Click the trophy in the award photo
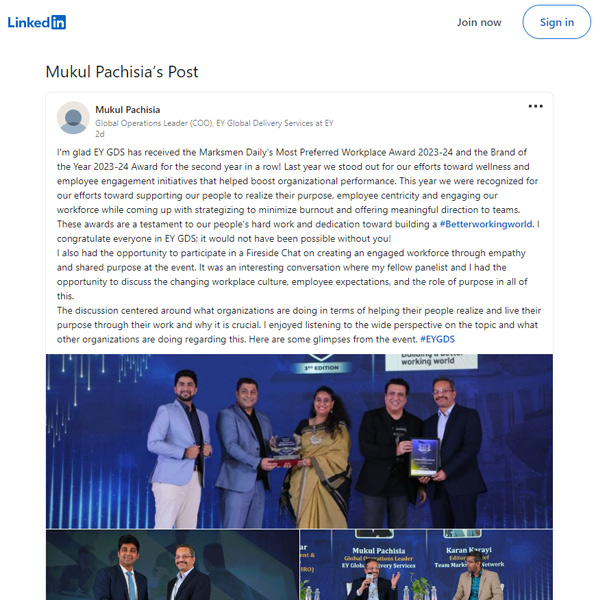The image size is (600, 600). pos(286,451)
